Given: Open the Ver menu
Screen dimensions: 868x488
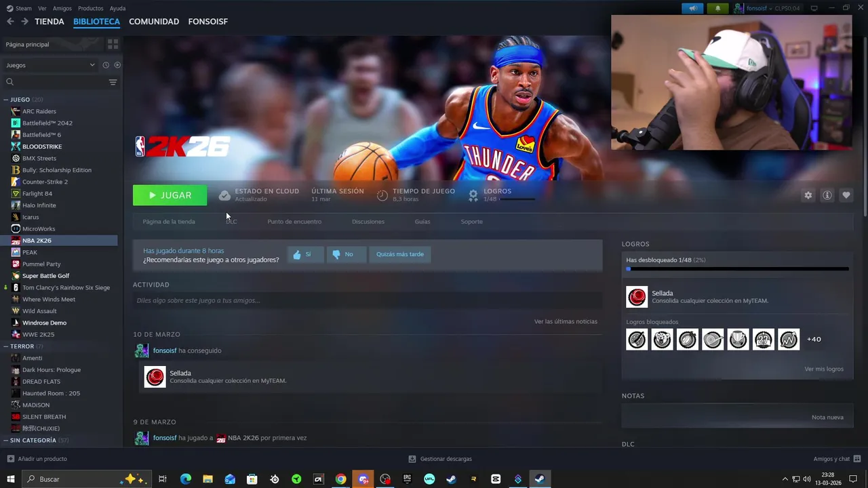Looking at the screenshot, I should point(42,8).
